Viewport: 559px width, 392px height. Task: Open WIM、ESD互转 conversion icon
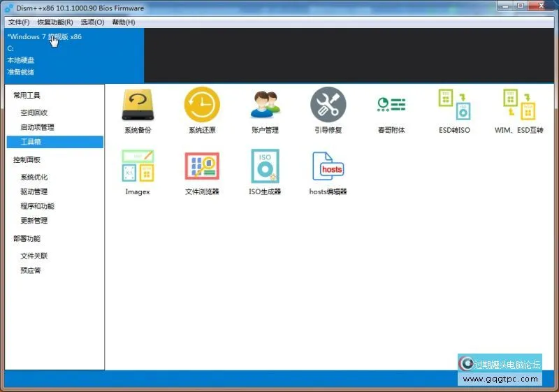tap(518, 105)
